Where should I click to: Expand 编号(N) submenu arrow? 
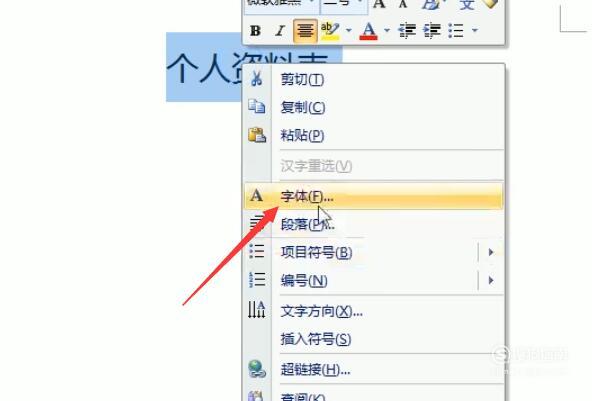pyautogui.click(x=491, y=281)
